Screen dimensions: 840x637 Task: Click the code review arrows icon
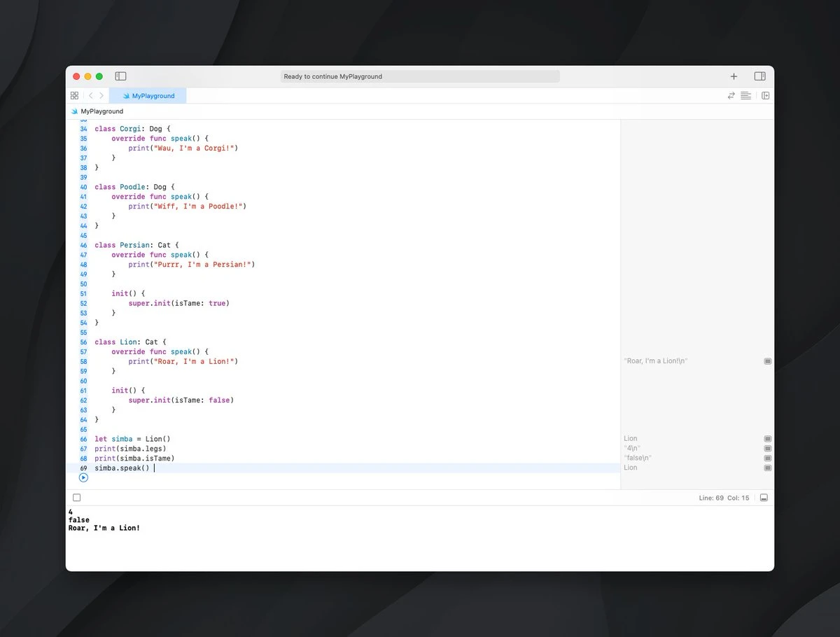[731, 96]
